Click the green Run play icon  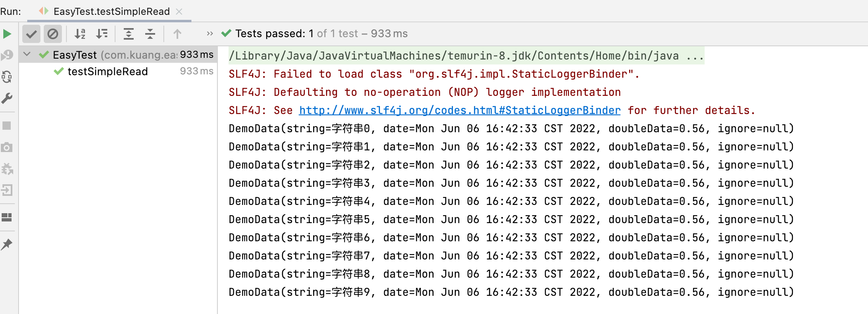[x=7, y=34]
